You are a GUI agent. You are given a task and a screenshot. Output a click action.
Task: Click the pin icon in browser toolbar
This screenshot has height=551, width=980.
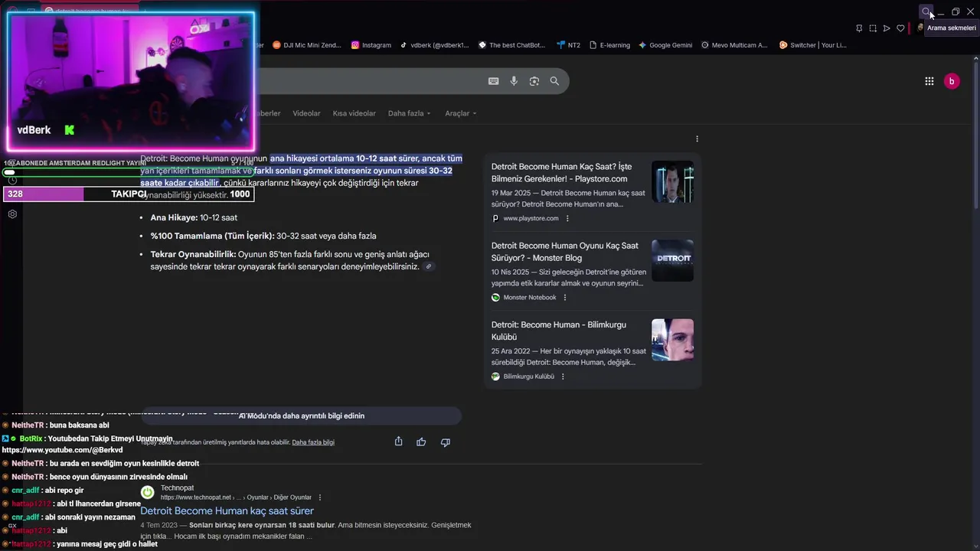(x=859, y=28)
